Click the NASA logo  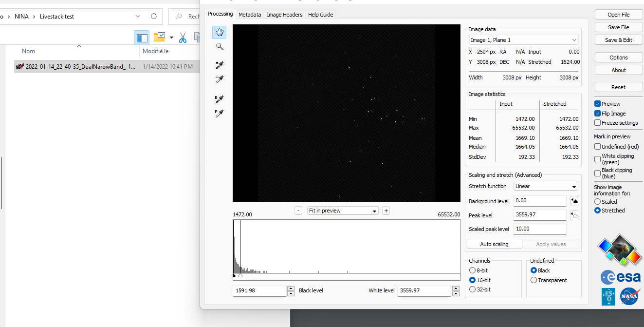pos(629,296)
